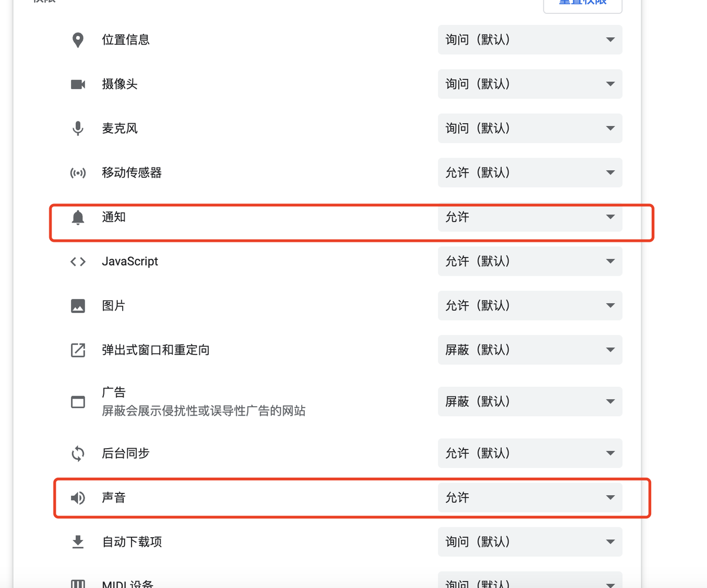Click the JavaScript code brackets icon

pos(78,261)
